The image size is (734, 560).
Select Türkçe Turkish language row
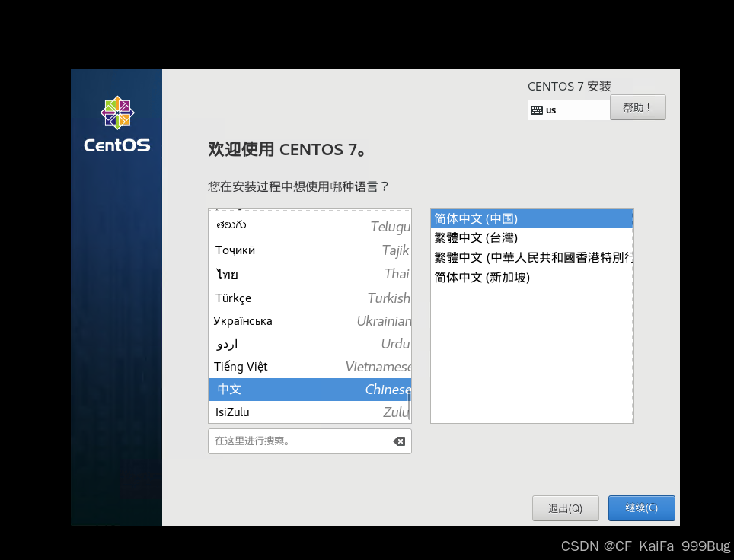pos(309,298)
